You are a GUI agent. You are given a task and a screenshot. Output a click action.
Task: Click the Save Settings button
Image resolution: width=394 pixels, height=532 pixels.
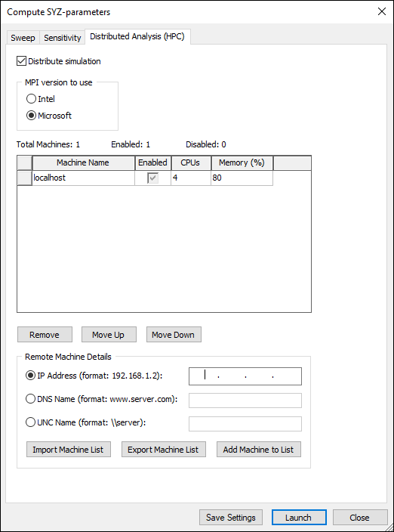click(231, 517)
